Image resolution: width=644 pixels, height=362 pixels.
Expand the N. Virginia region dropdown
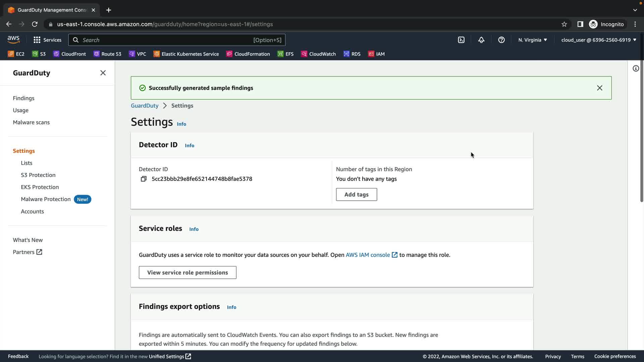532,40
